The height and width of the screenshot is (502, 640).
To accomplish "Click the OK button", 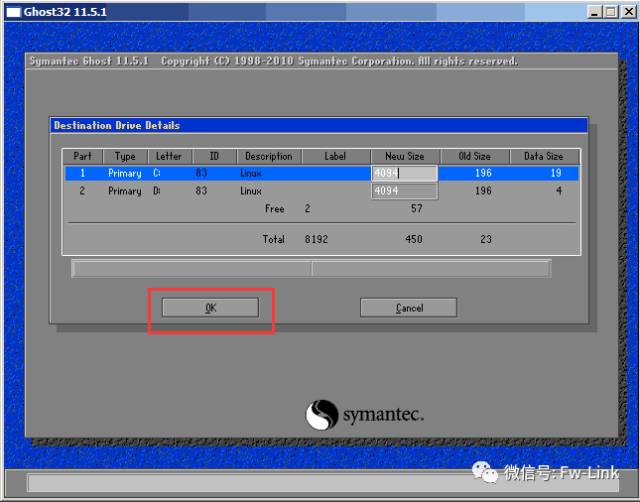I will tap(210, 307).
